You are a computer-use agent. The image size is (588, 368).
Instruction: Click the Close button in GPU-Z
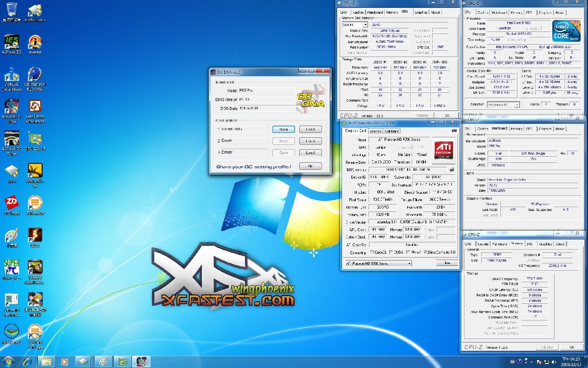pyautogui.click(x=447, y=263)
